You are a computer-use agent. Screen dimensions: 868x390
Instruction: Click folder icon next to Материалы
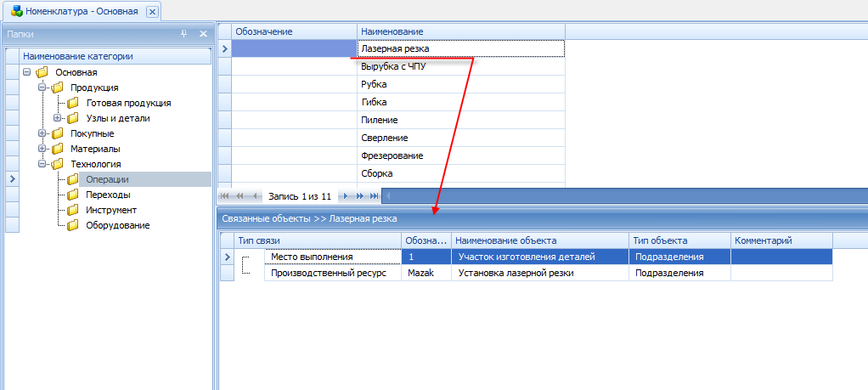[57, 149]
